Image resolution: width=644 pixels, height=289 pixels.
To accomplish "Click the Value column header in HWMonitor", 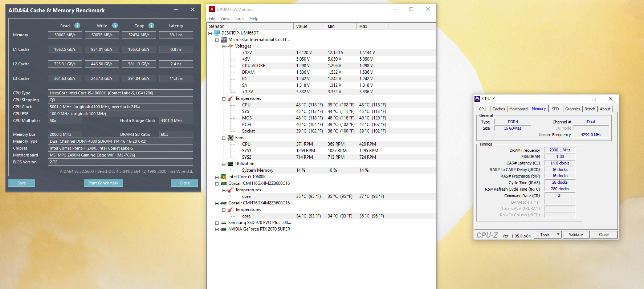I will (309, 26).
